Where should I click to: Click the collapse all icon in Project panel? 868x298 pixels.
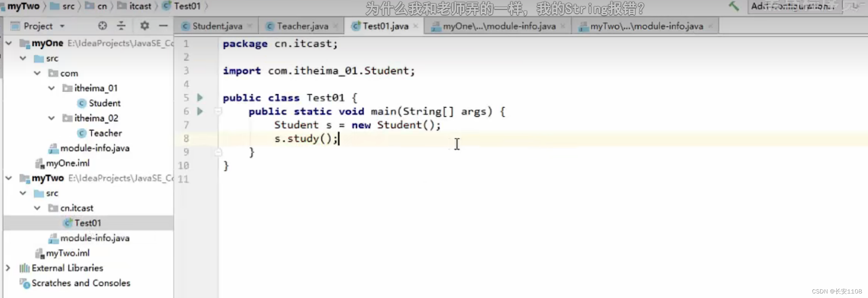121,26
